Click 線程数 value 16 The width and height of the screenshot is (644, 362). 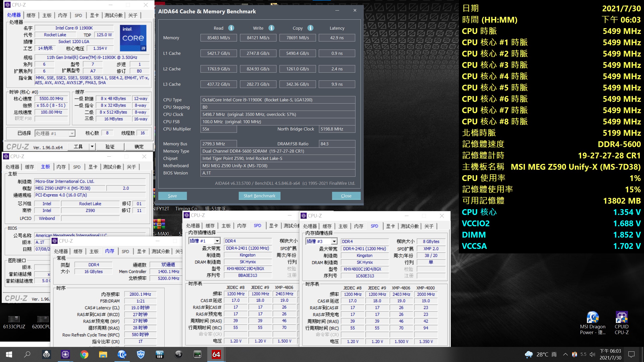tap(143, 133)
